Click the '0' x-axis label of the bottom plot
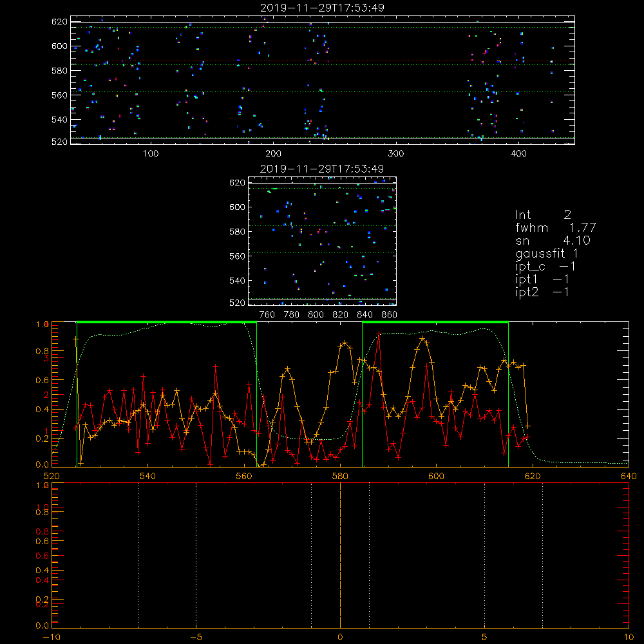Image resolution: width=644 pixels, height=644 pixels. 340,637
